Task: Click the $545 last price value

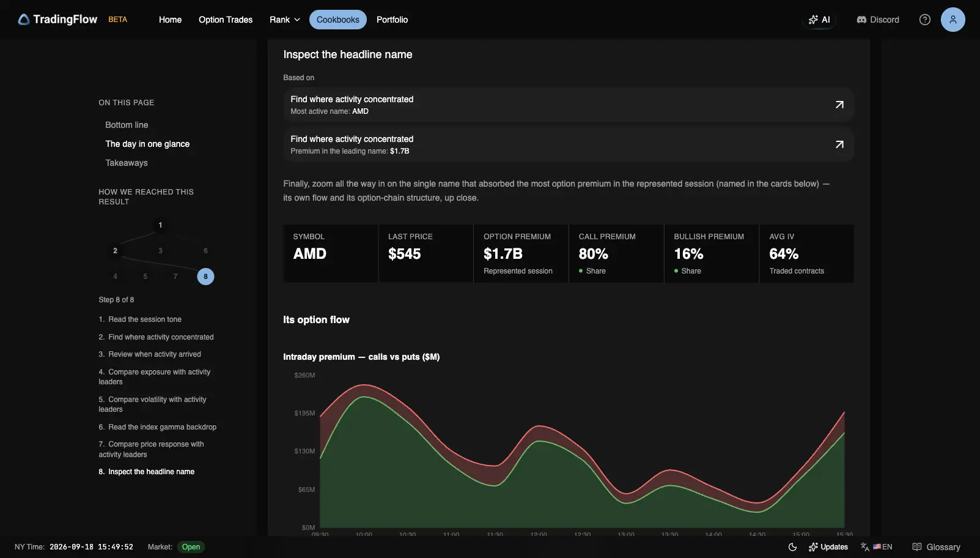Action: 404,254
